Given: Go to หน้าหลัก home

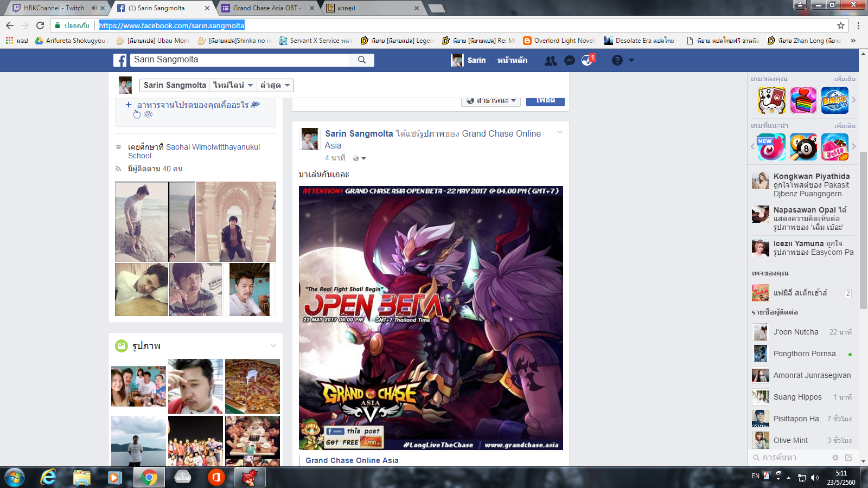Looking at the screenshot, I should tap(512, 60).
